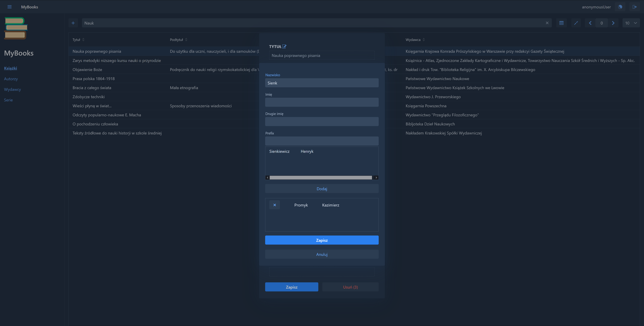Image resolution: width=644 pixels, height=326 pixels.
Task: Remove author Promyk Kazimierz with X
Action: coord(275,205)
